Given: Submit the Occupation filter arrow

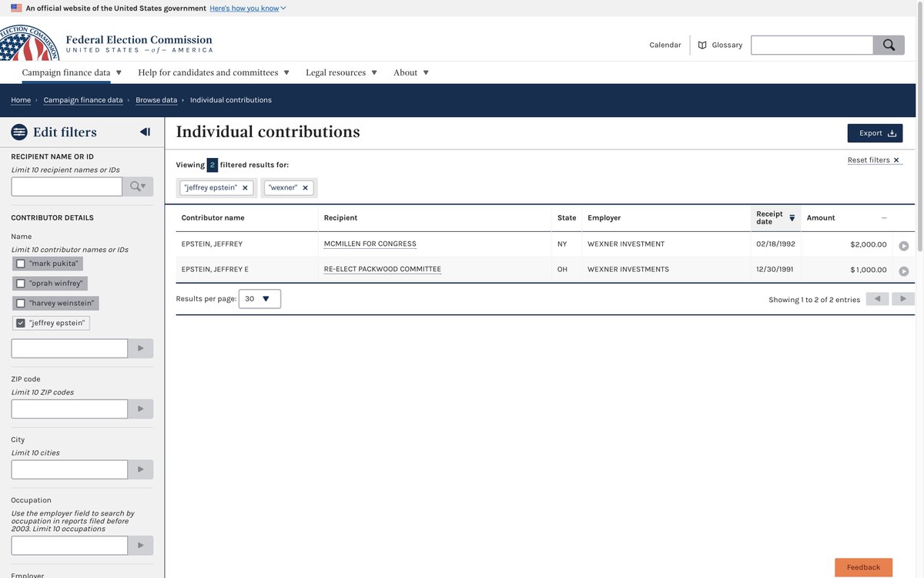Looking at the screenshot, I should point(140,546).
